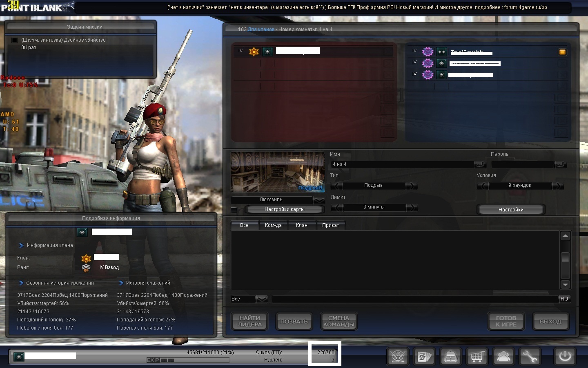The image size is (588, 368).
Task: Confirm room name with the button by Имя field
Action: (481, 164)
